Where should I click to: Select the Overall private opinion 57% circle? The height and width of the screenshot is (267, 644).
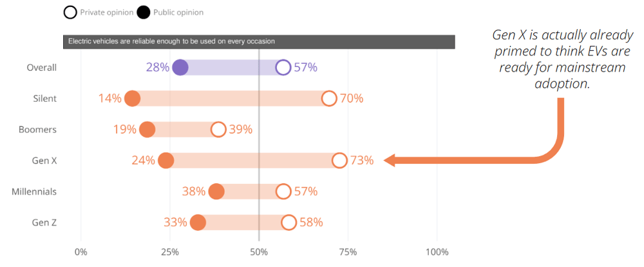[x=283, y=67]
